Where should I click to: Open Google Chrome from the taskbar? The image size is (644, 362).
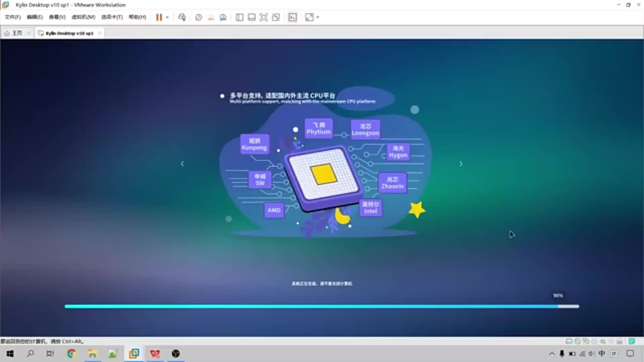click(71, 354)
